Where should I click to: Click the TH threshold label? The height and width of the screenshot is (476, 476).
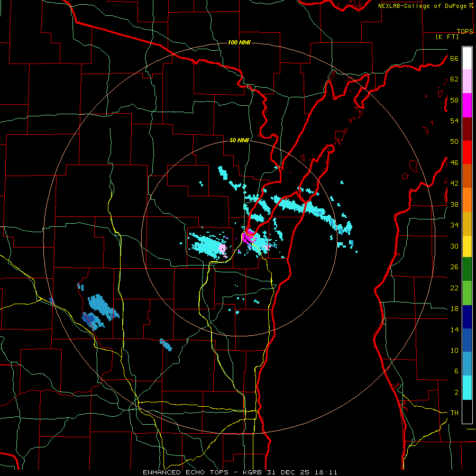tap(454, 413)
